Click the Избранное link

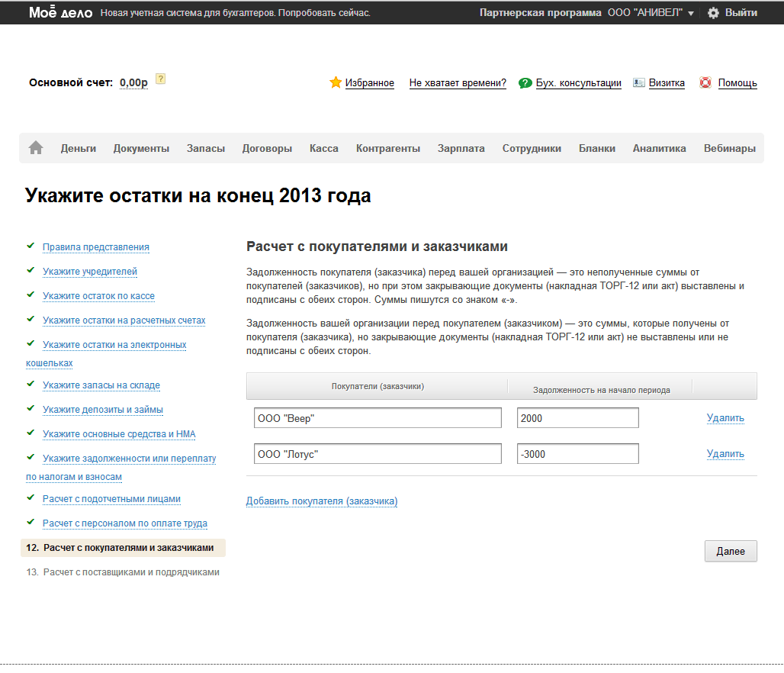coord(369,83)
